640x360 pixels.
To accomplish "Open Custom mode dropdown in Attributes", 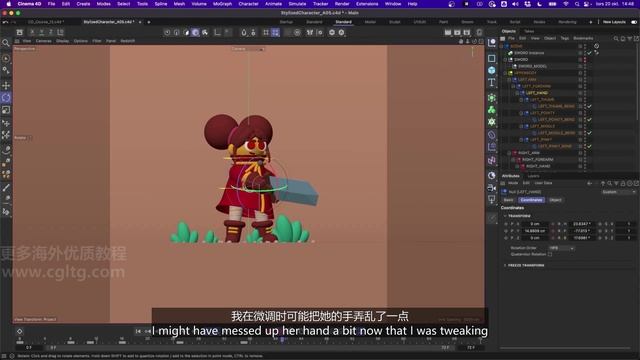I will [x=619, y=192].
